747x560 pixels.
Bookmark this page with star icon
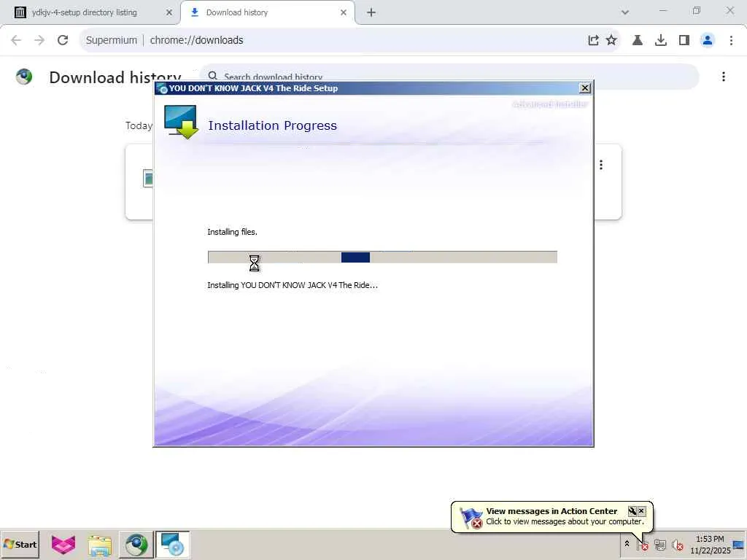point(611,40)
